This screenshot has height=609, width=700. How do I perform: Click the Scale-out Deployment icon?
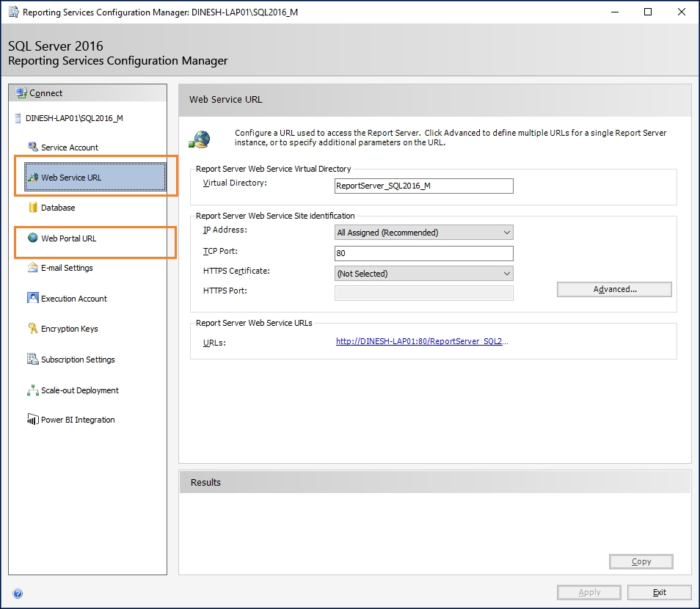click(32, 390)
